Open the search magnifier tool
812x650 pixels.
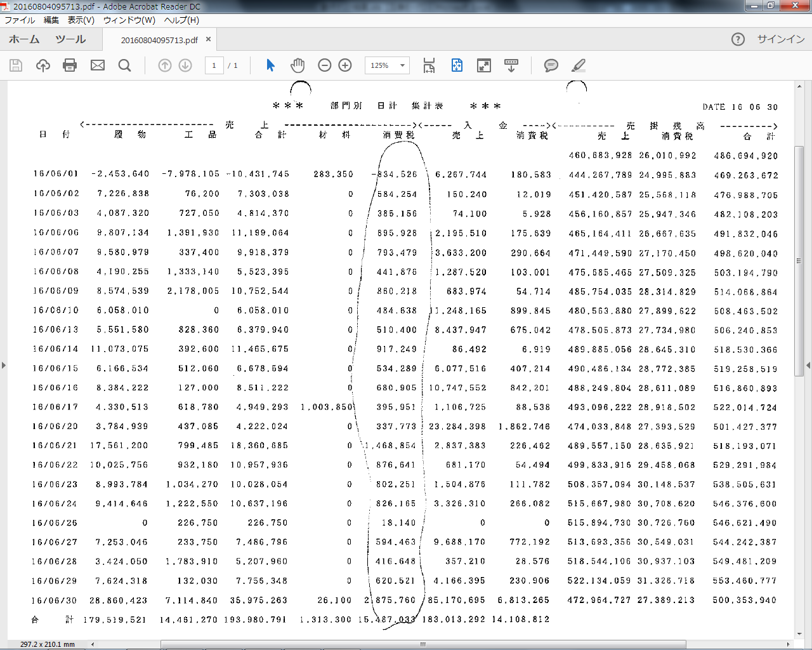tap(125, 65)
